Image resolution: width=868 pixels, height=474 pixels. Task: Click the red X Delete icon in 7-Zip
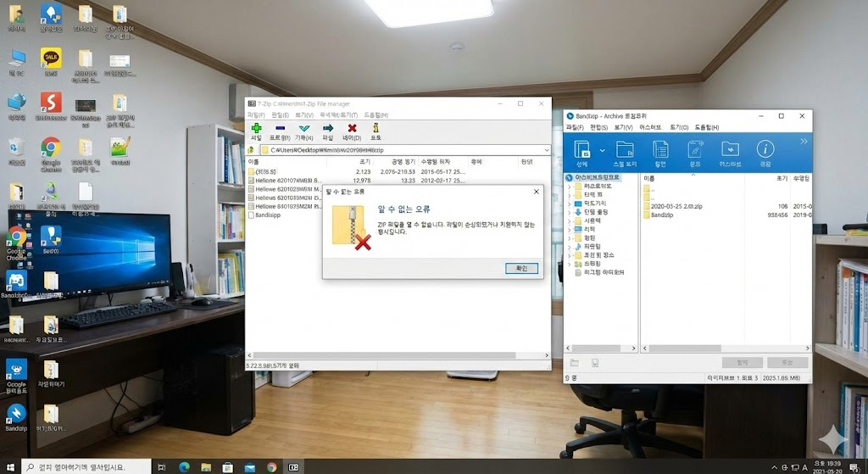point(352,129)
